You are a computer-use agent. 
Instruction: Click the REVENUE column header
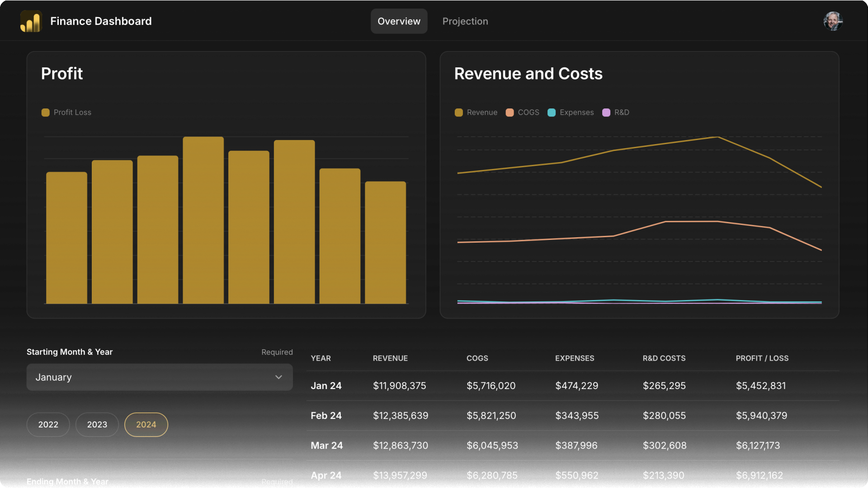(x=390, y=358)
